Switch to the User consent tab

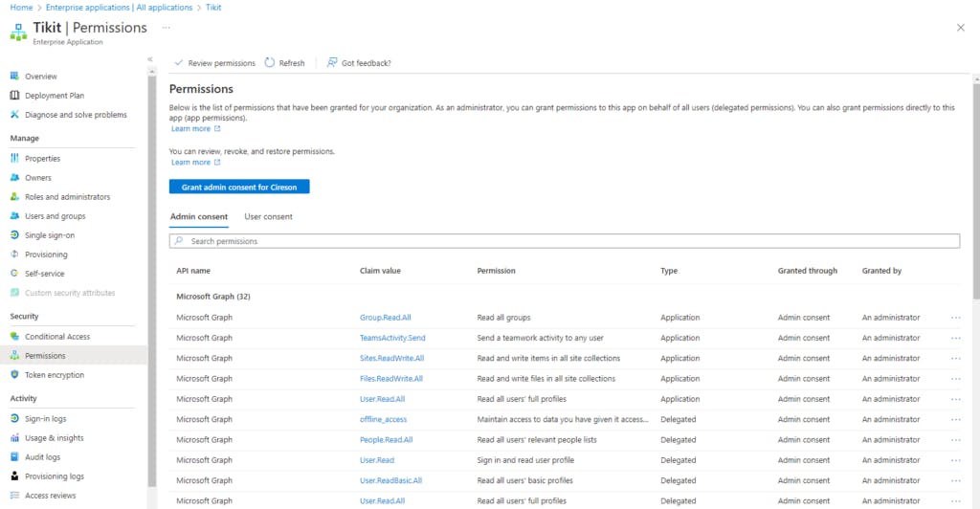(x=268, y=217)
